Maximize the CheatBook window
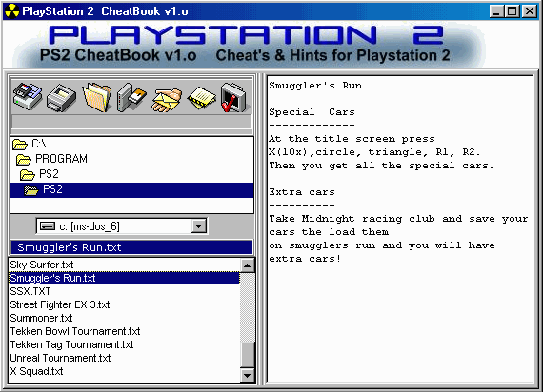Image resolution: width=543 pixels, height=392 pixels. [513, 11]
